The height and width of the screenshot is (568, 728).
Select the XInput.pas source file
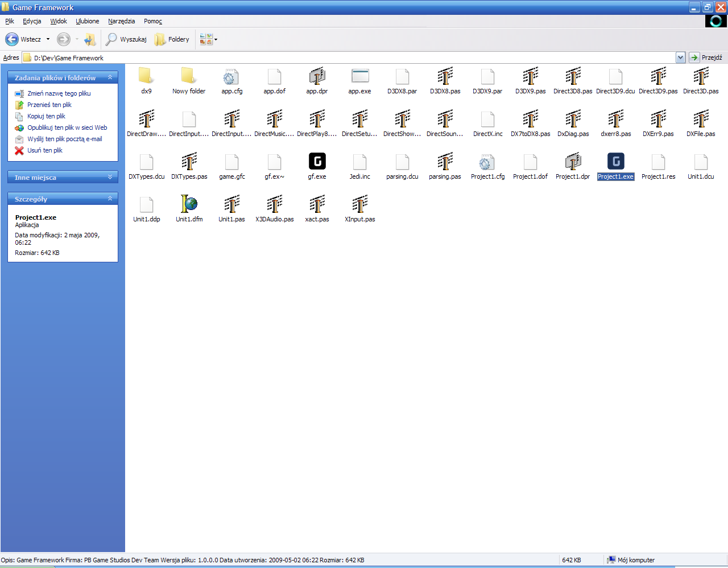click(359, 204)
